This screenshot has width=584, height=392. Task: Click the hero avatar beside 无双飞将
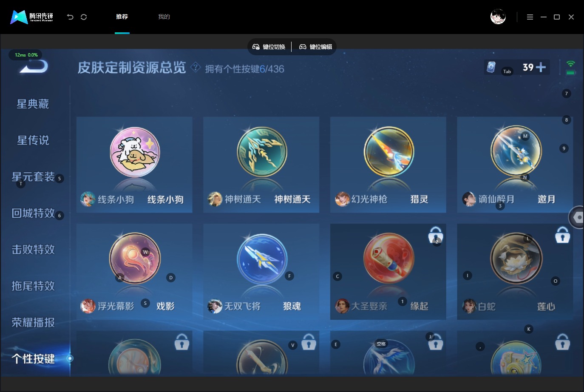[215, 306]
